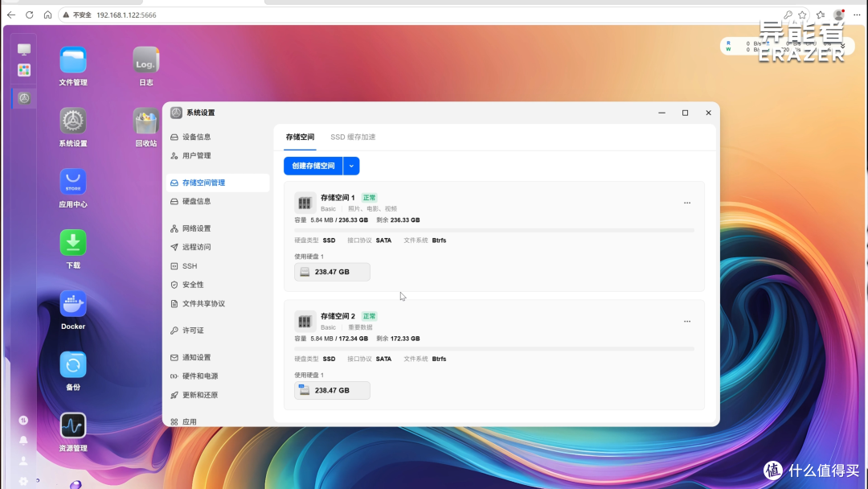The width and height of the screenshot is (868, 489).
Task: Open the 回收站 recycle bin
Action: point(146,121)
